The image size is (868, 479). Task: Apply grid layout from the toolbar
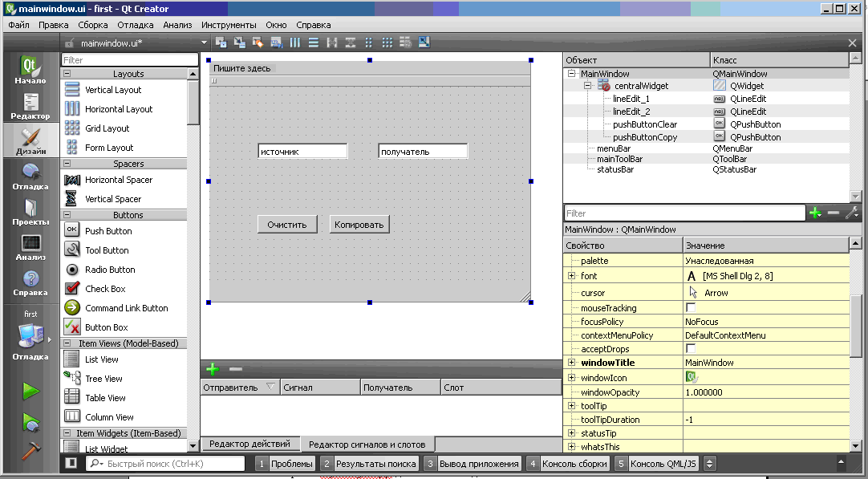click(x=387, y=43)
